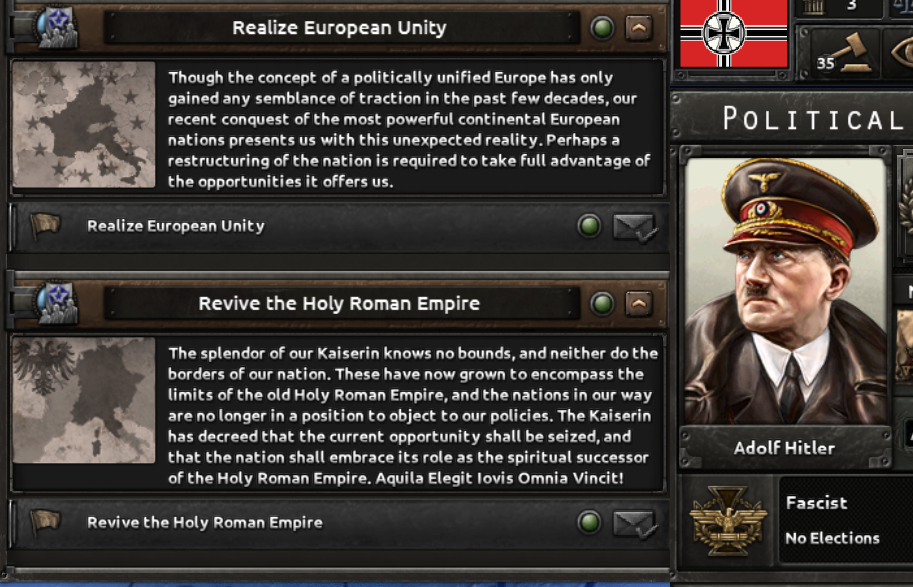The width and height of the screenshot is (913, 587).
Task: Open the gavel decisions icon showing 35
Action: [844, 54]
